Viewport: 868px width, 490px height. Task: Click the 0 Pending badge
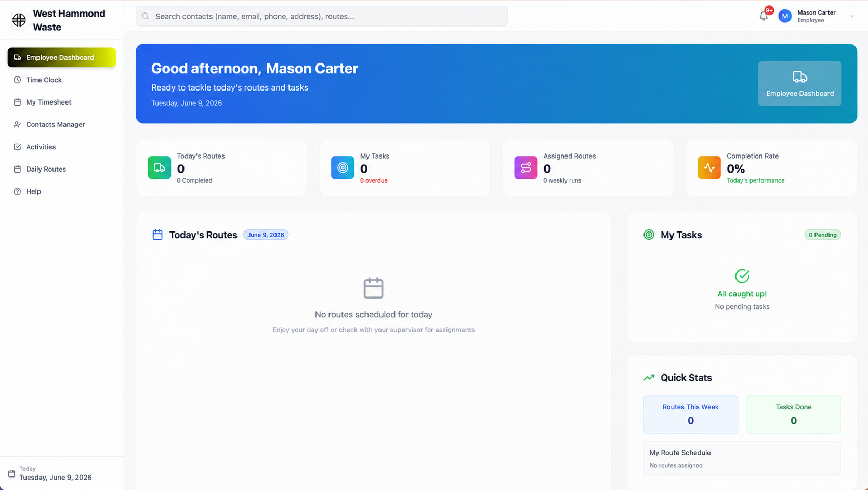coord(823,235)
